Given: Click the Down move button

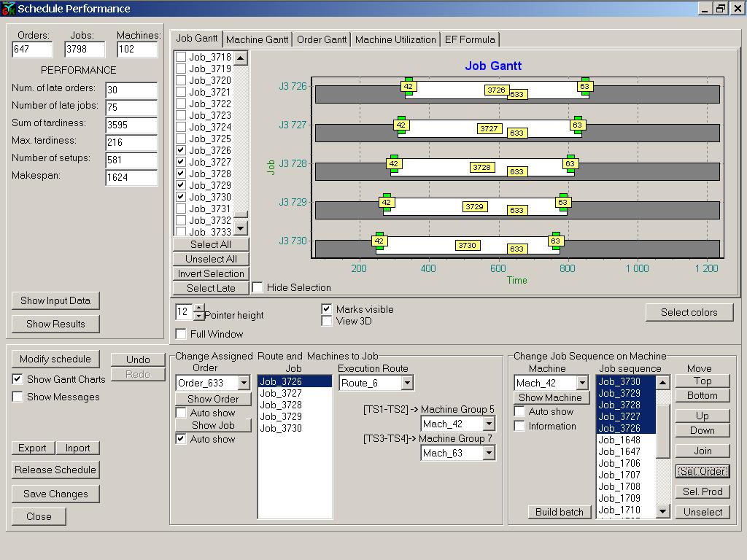Looking at the screenshot, I should [x=703, y=430].
